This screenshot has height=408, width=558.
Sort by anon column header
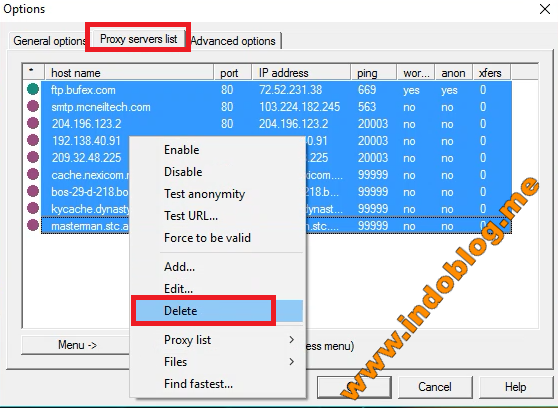pyautogui.click(x=454, y=73)
